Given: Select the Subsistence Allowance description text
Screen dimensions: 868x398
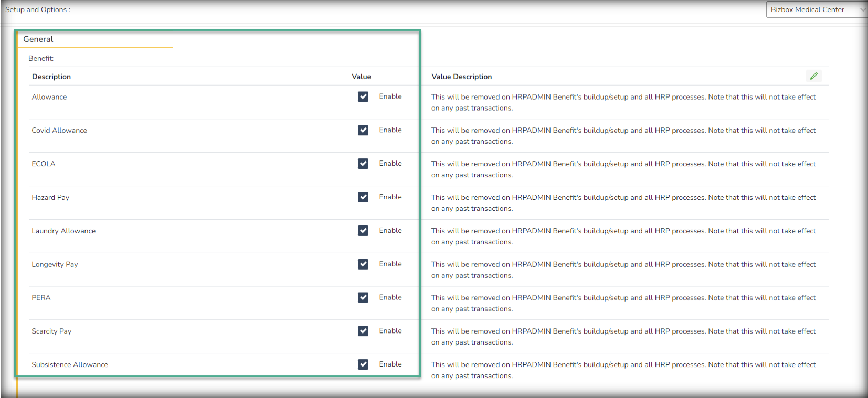Looking at the screenshot, I should [x=70, y=365].
